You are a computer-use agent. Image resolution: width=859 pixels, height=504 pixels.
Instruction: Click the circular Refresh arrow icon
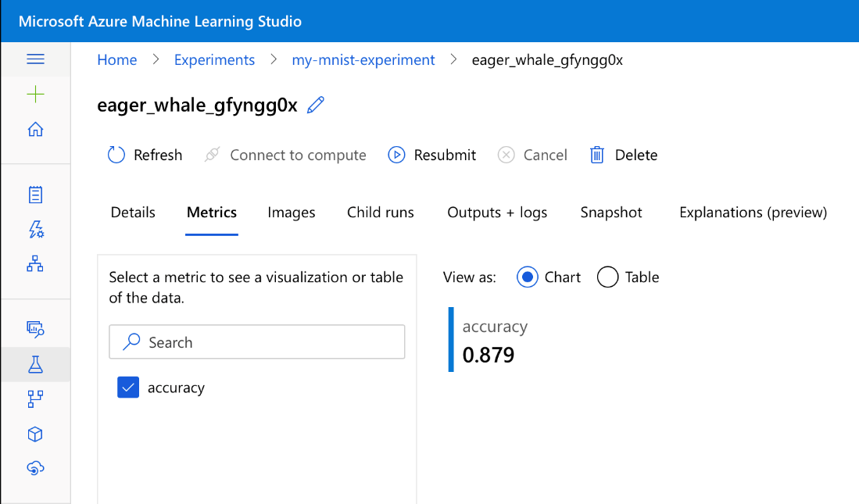point(116,155)
